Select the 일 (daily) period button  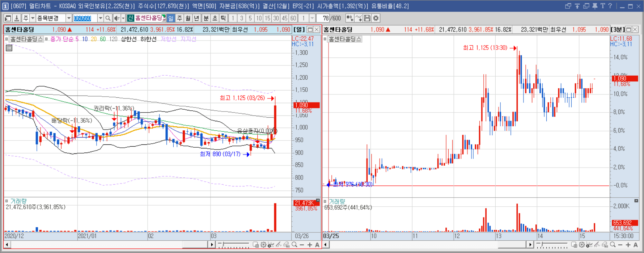[171, 18]
